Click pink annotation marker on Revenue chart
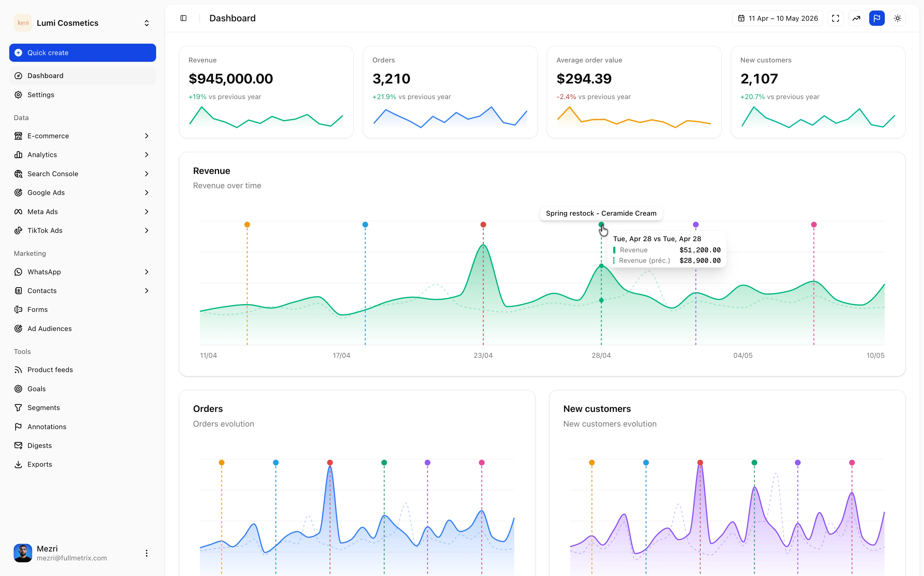924x576 pixels. (x=814, y=225)
